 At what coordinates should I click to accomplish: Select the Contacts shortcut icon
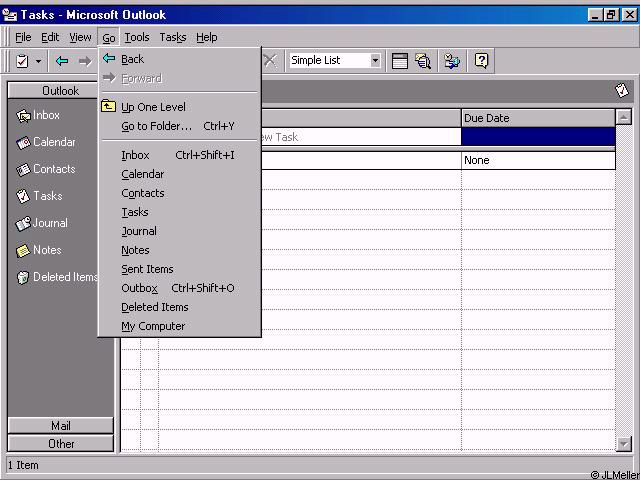[24, 170]
